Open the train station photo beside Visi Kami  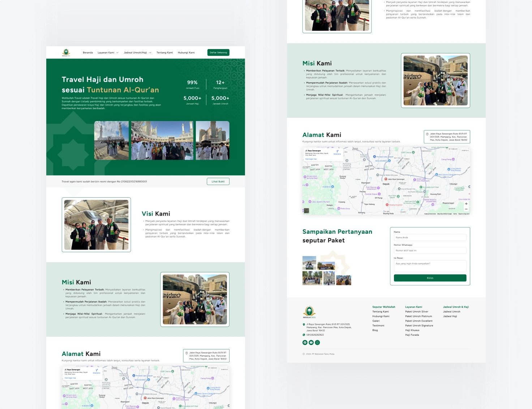tap(96, 225)
